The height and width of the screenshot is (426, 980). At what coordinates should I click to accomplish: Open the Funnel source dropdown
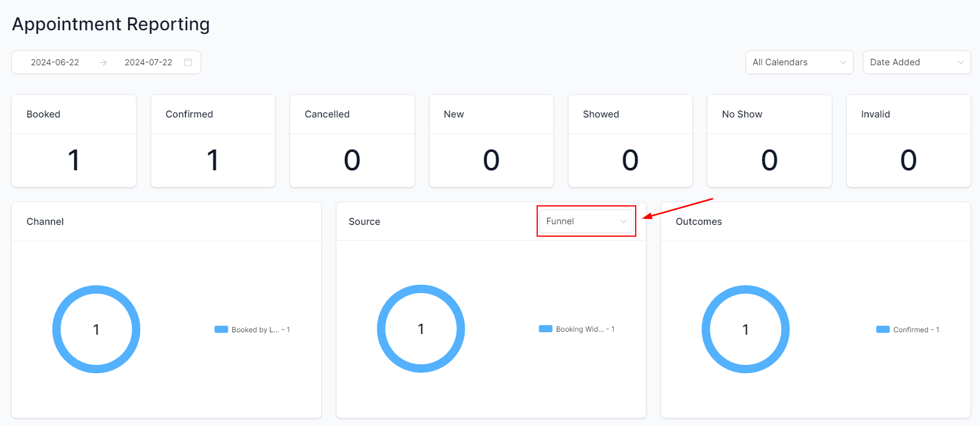585,221
